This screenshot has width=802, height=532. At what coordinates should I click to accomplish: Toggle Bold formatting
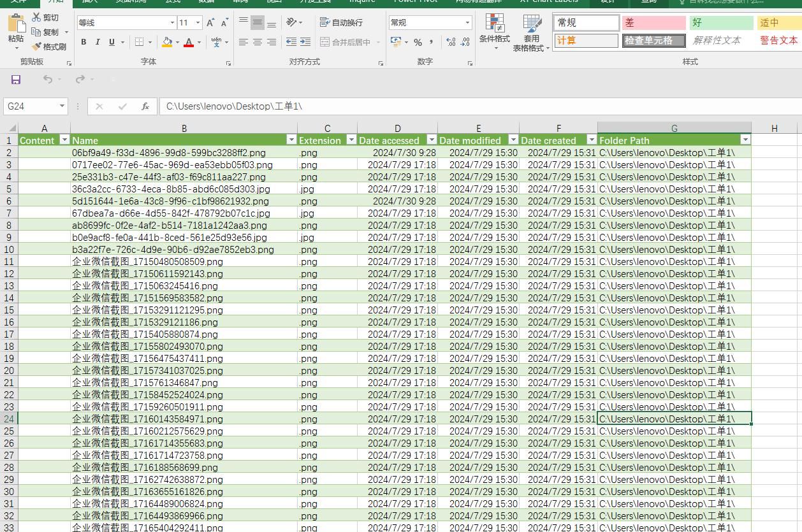pyautogui.click(x=84, y=42)
